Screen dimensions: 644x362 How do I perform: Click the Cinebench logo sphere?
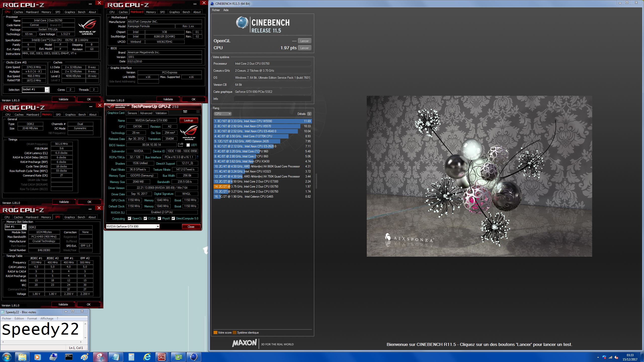pyautogui.click(x=242, y=23)
